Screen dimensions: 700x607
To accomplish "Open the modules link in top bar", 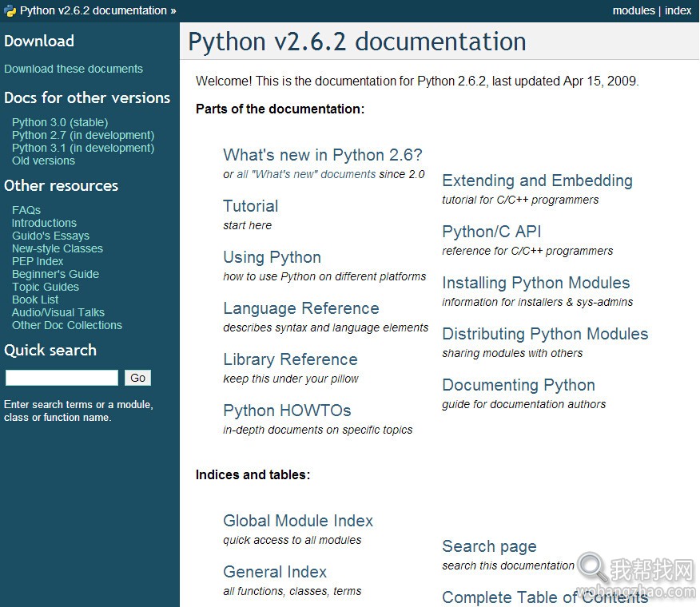I will [634, 10].
